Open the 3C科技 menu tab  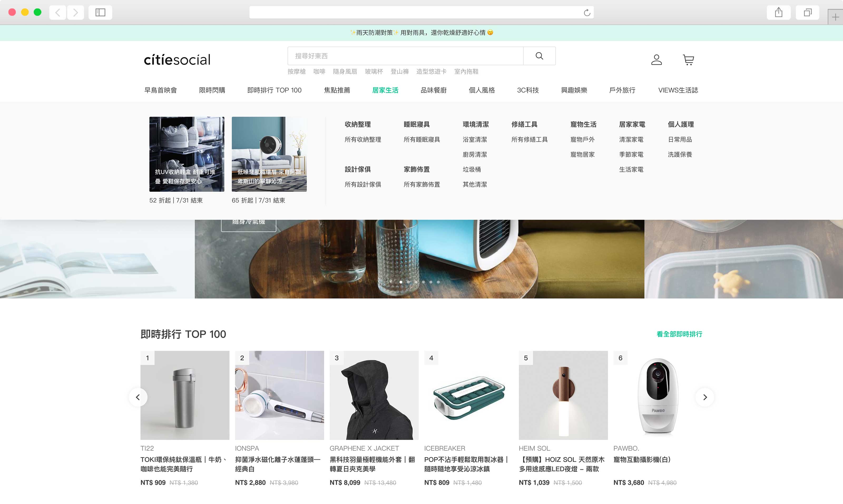(528, 90)
